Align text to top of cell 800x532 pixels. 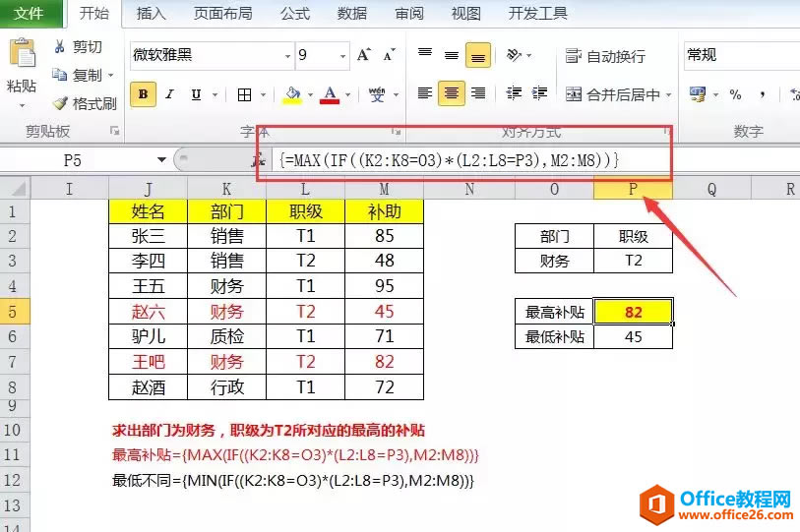tap(425, 54)
